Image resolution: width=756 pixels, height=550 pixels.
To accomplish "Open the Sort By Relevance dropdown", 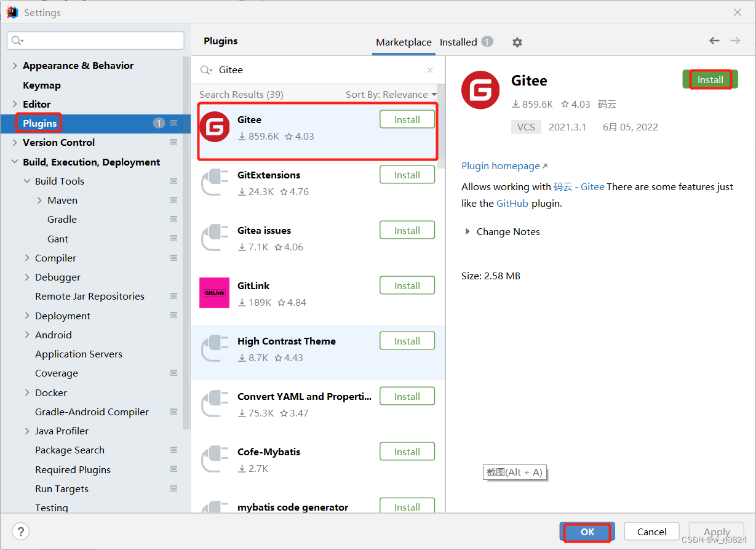I will [x=391, y=95].
